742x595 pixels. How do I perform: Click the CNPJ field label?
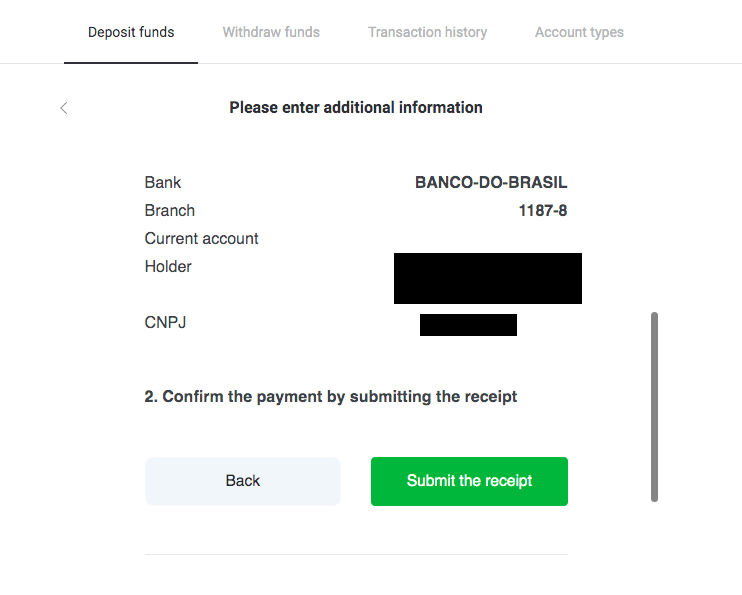coord(166,323)
